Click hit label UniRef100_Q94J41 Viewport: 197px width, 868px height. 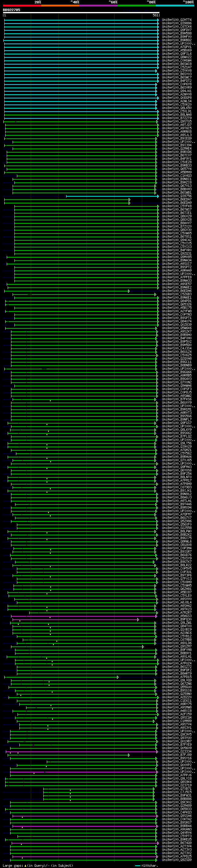point(176,91)
